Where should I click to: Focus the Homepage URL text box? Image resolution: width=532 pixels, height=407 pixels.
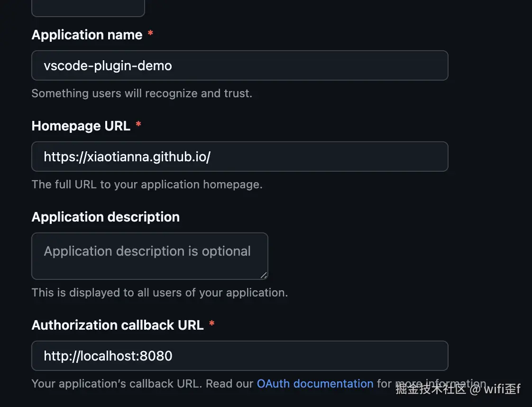pos(239,157)
